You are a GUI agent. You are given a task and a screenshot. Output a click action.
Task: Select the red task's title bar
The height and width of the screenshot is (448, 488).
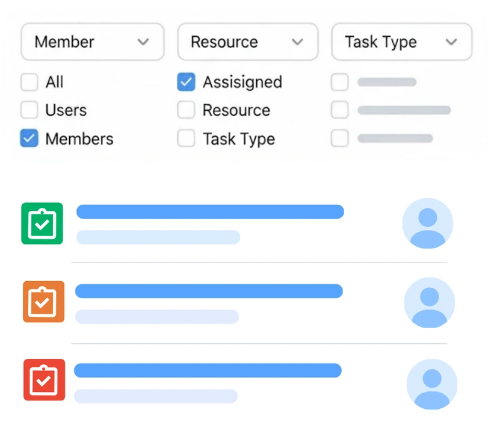[x=208, y=370]
